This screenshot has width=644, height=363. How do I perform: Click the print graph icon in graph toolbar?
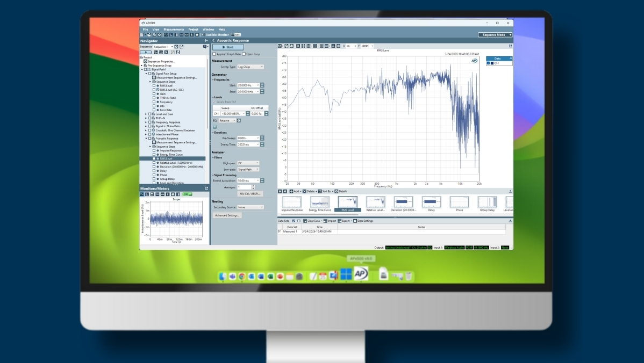291,46
